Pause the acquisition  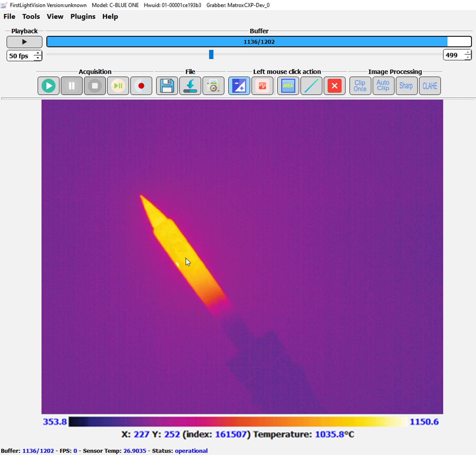click(x=72, y=86)
